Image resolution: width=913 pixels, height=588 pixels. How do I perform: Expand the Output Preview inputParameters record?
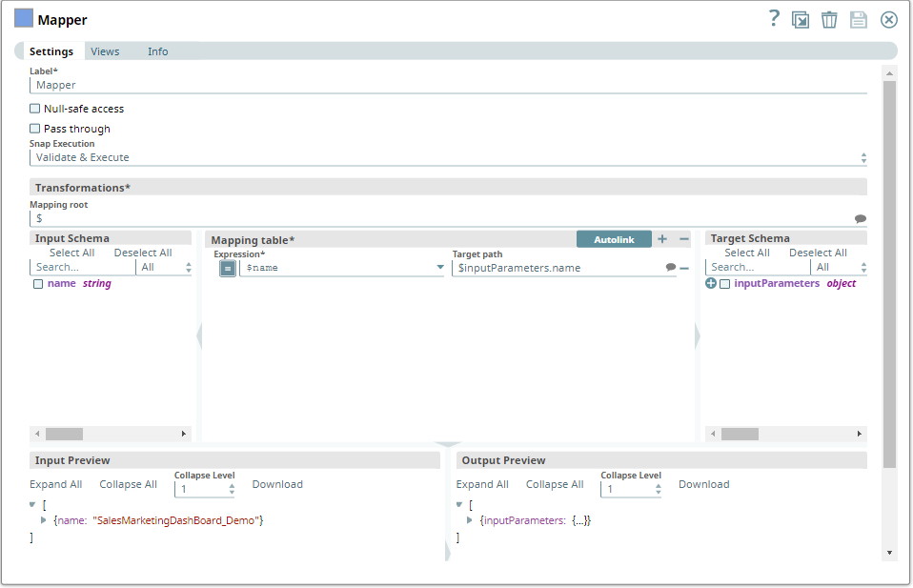click(x=469, y=520)
